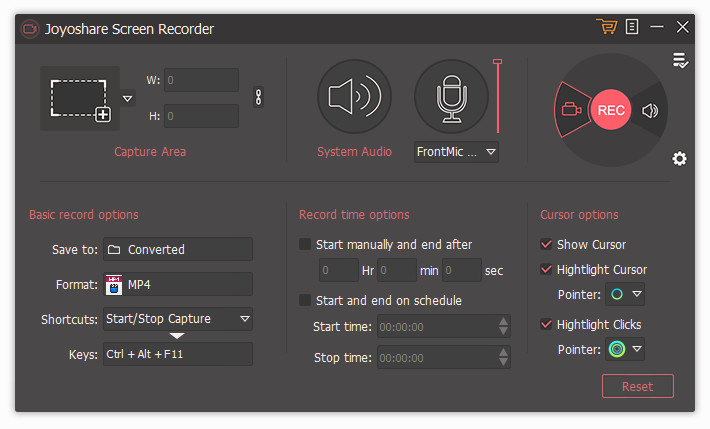Toggle the aspect ratio lock chain icon
The width and height of the screenshot is (710, 429).
coord(258,97)
